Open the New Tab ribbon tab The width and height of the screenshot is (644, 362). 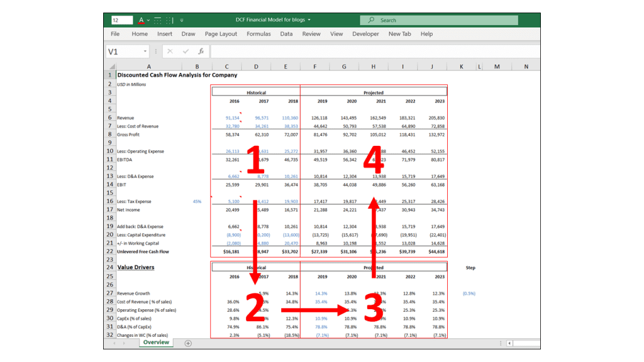point(399,34)
